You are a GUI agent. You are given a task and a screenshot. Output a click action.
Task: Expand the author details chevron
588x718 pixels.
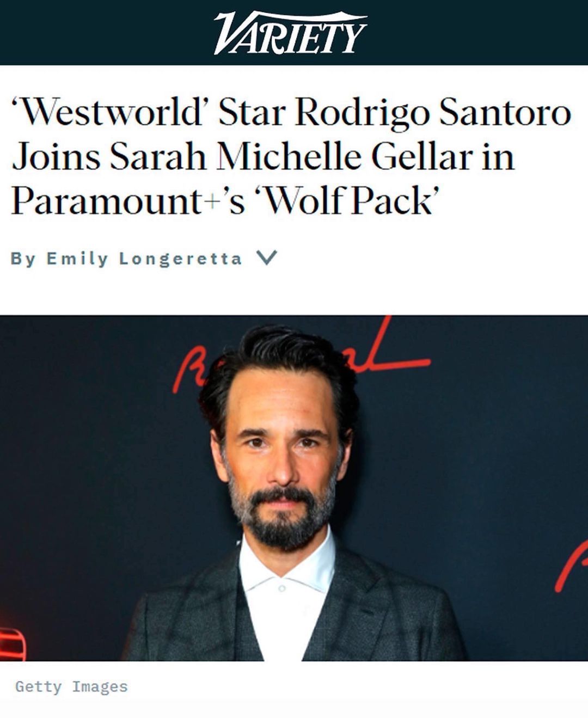click(x=267, y=257)
